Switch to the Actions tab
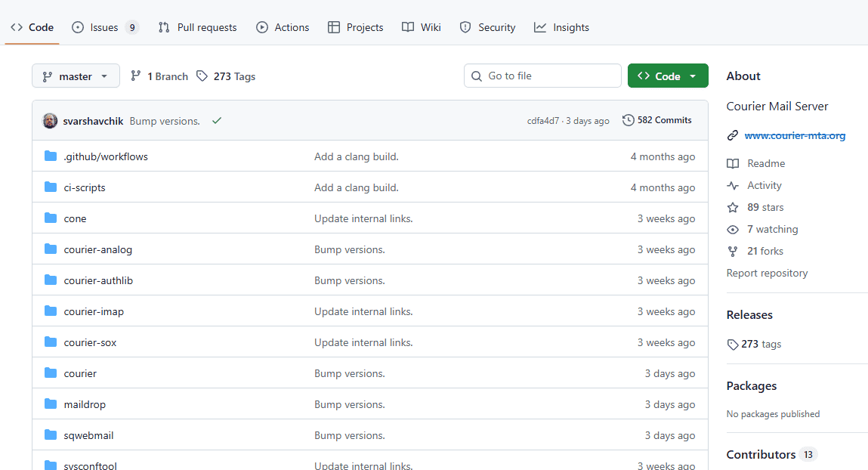 pos(283,27)
